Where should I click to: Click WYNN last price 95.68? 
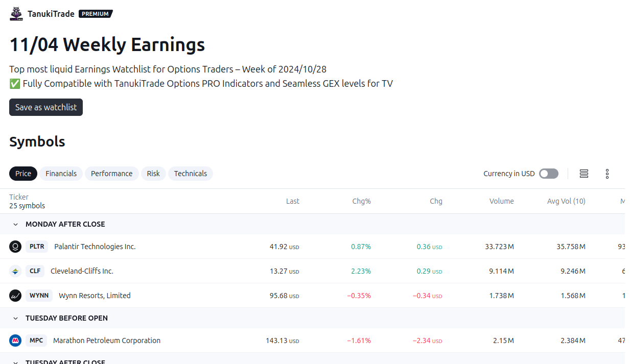(x=284, y=296)
